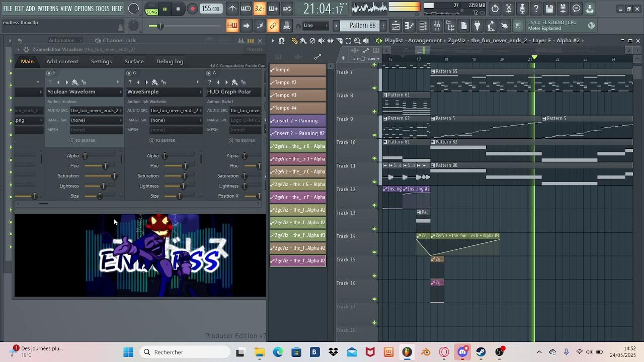Add new pattern with plus button

(x=383, y=26)
